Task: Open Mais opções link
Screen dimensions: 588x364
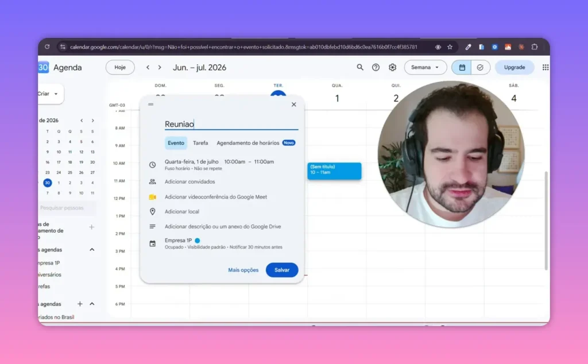Action: tap(243, 270)
